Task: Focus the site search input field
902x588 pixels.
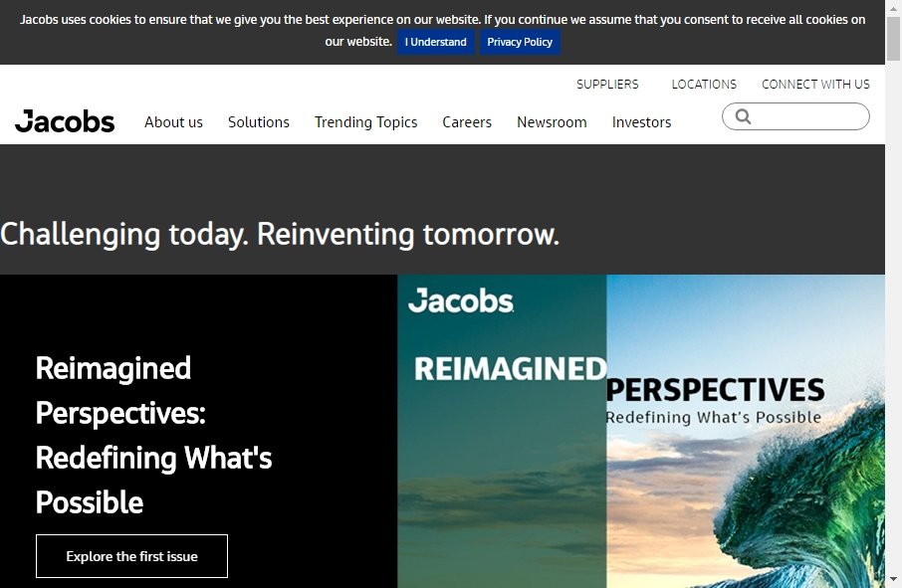Action: (x=795, y=116)
